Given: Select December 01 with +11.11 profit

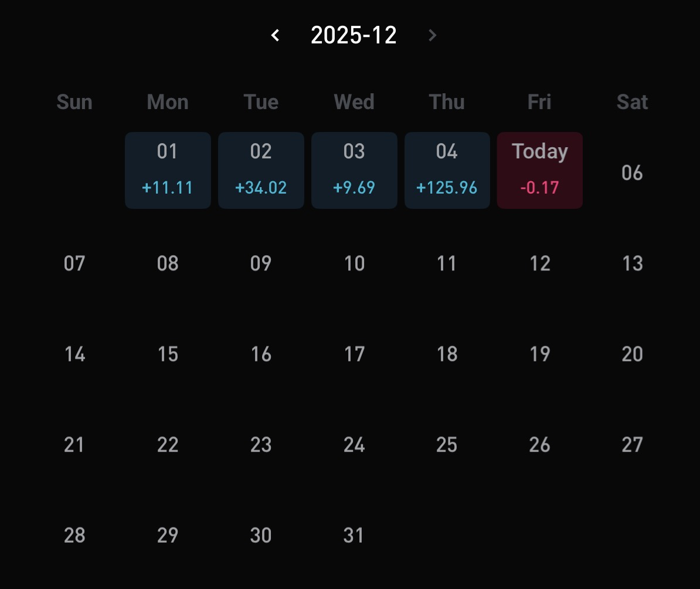Looking at the screenshot, I should tap(168, 170).
